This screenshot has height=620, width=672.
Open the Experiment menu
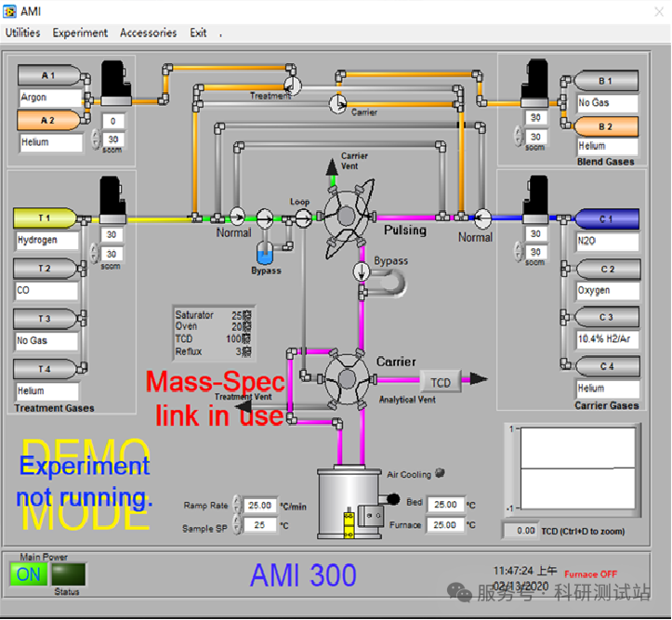point(80,33)
